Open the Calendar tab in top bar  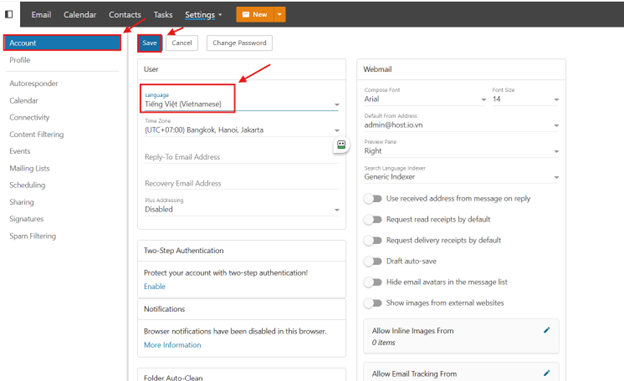(80, 15)
